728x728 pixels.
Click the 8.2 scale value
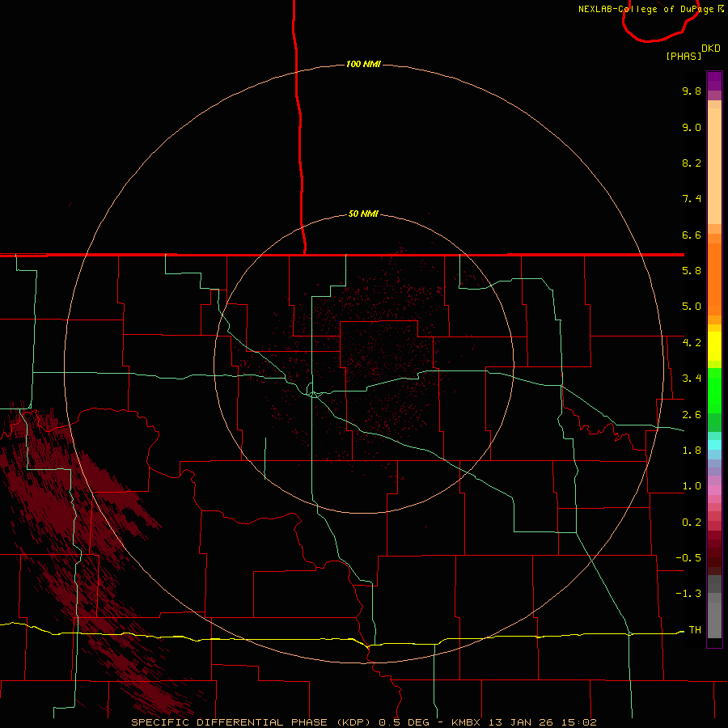click(692, 163)
